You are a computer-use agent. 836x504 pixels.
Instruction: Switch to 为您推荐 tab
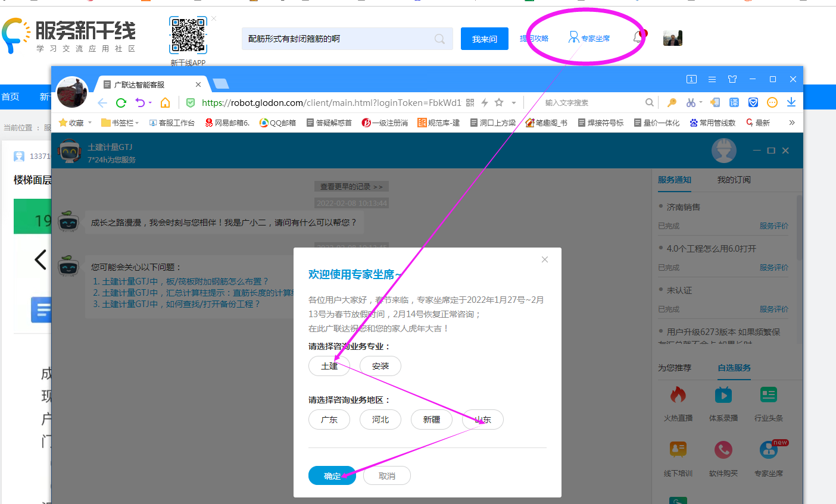[x=675, y=368]
